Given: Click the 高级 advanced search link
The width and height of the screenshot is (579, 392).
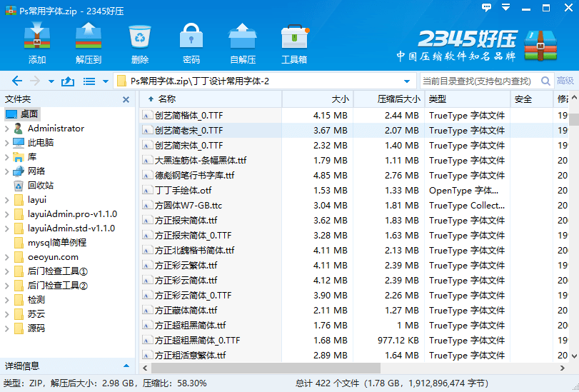Looking at the screenshot, I should click(565, 81).
